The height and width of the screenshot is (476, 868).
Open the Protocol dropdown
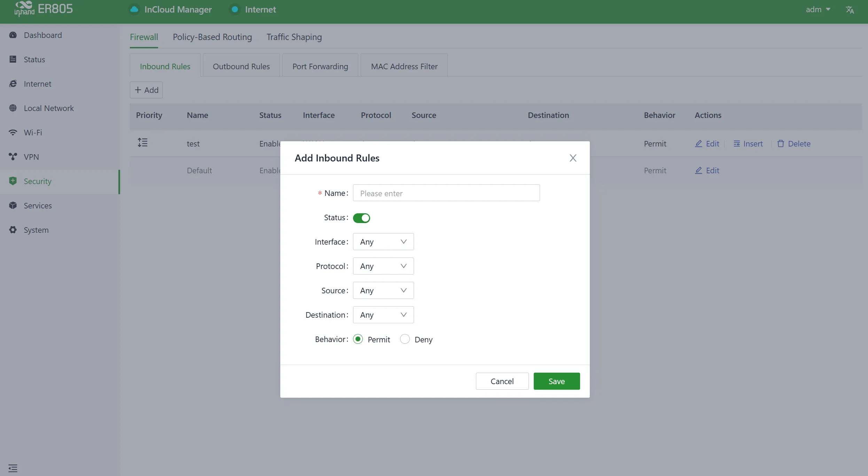(383, 266)
